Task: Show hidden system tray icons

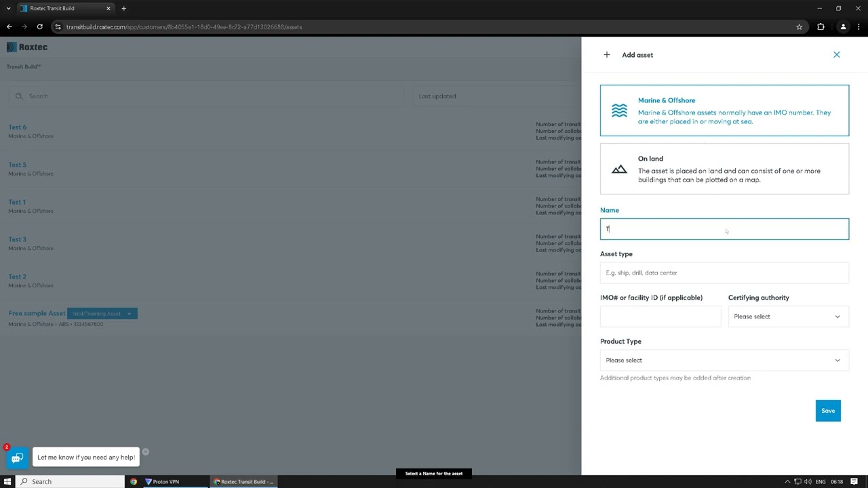Action: [x=787, y=482]
